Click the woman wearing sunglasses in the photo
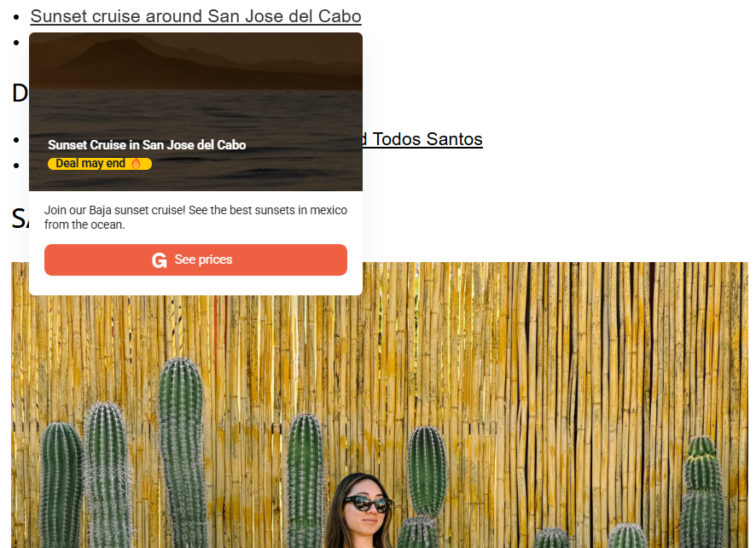The image size is (756, 548). coord(359,511)
